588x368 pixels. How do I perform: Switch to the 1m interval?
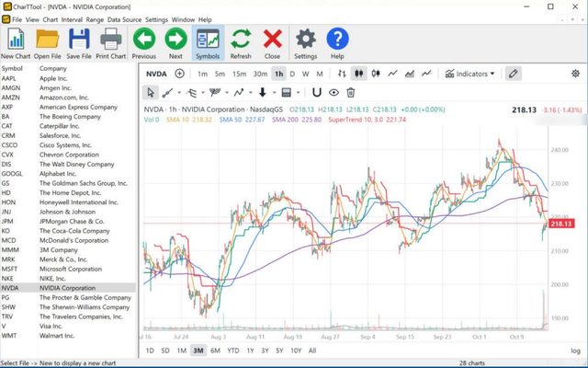[x=202, y=74]
